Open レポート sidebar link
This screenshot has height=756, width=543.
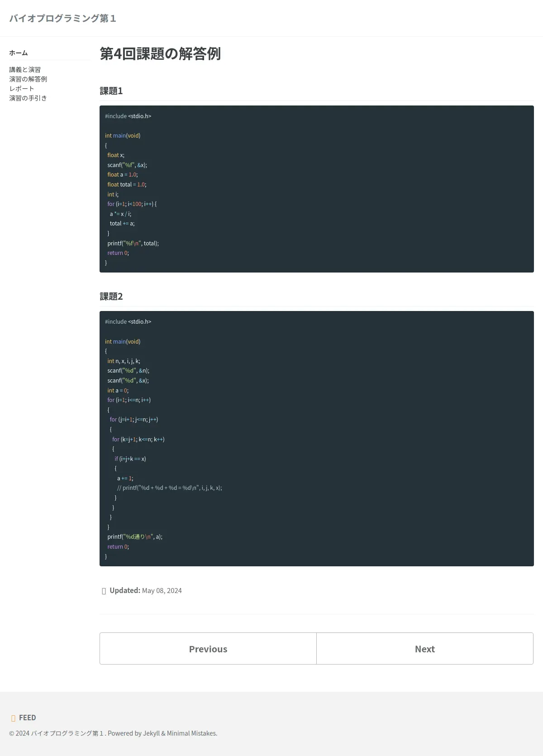[22, 89]
